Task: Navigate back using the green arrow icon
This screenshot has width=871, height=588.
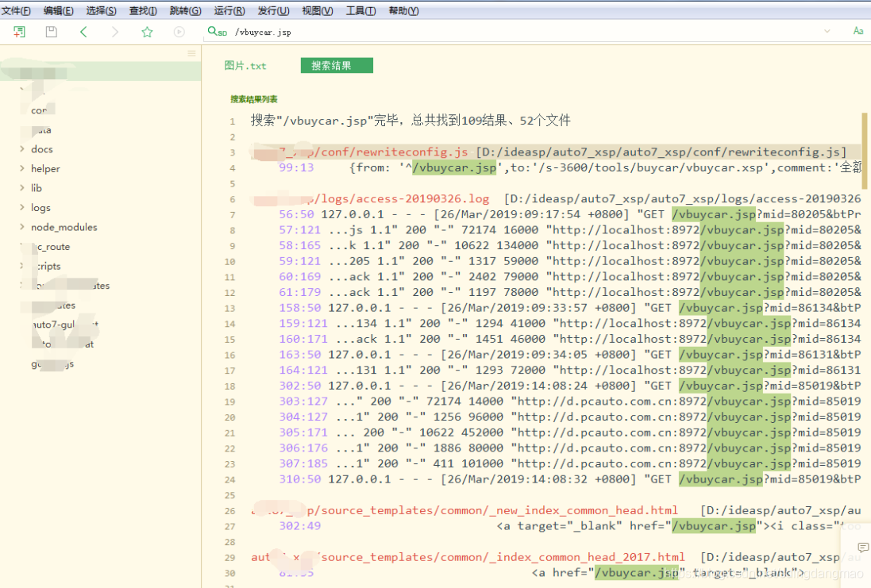Action: 83,31
